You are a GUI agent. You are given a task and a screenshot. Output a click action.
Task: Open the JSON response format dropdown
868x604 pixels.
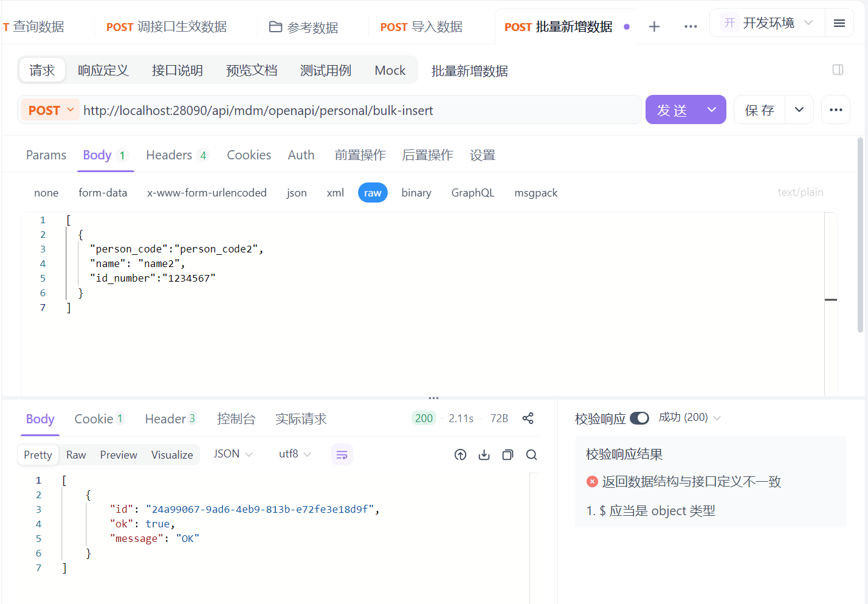(x=233, y=454)
